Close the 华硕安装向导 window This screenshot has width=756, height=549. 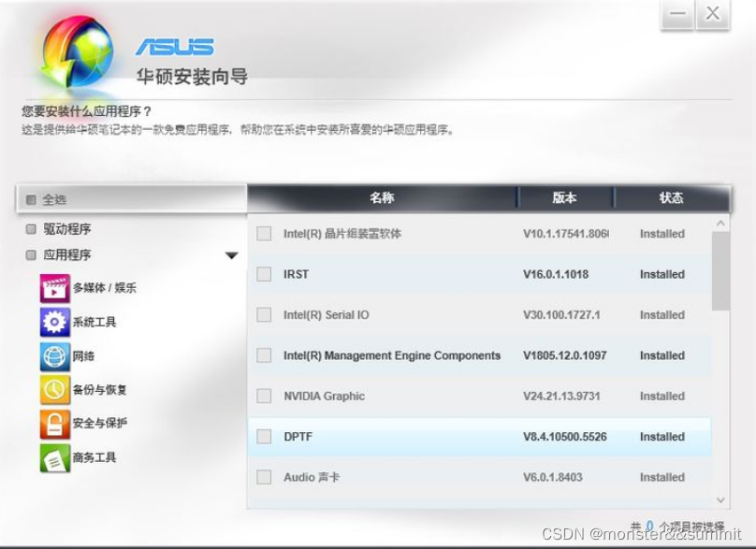(712, 14)
